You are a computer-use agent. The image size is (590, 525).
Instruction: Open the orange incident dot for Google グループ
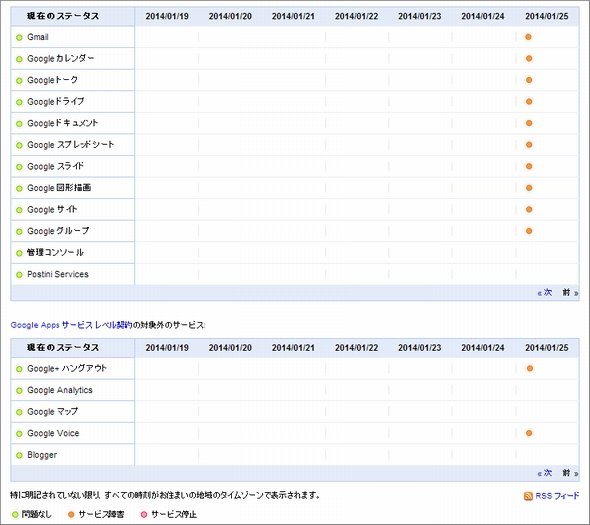coord(529,231)
